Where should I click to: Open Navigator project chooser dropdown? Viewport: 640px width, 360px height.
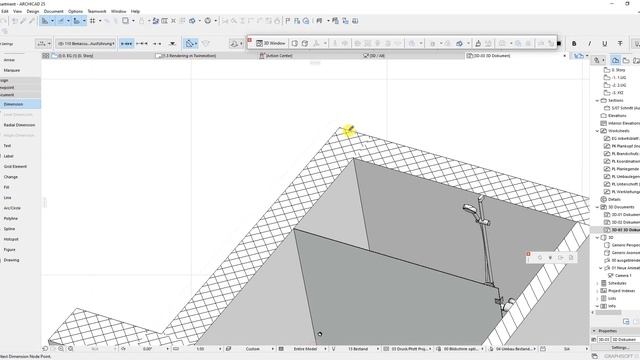(598, 60)
